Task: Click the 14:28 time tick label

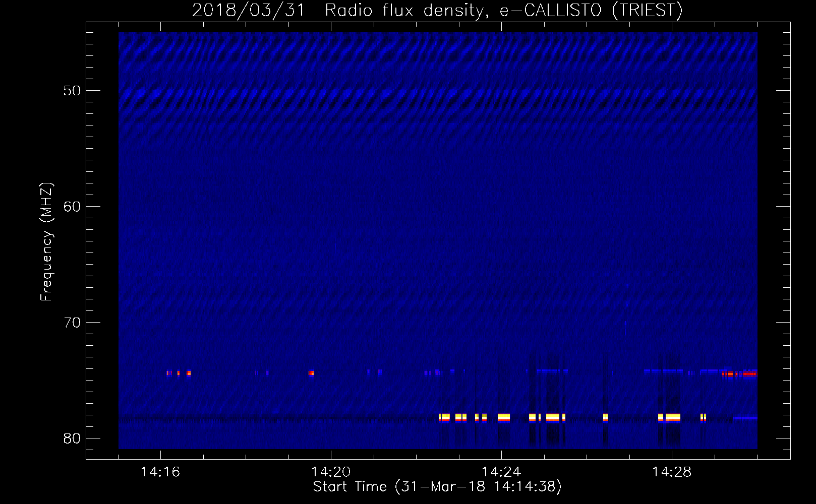Action: pos(672,472)
